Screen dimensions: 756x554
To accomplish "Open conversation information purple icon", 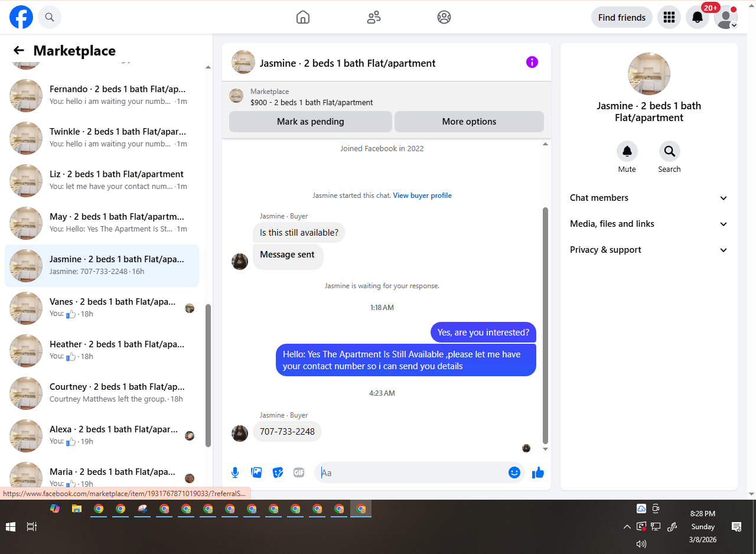I will tap(532, 62).
